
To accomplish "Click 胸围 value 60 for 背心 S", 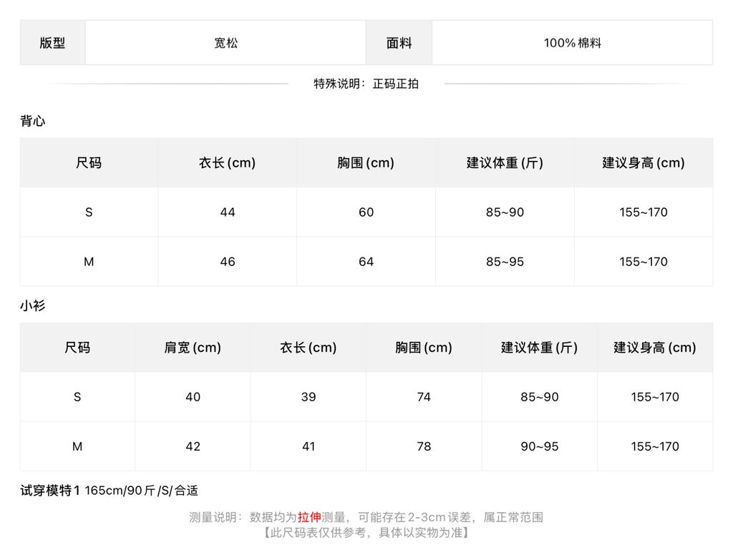I will point(366,212).
